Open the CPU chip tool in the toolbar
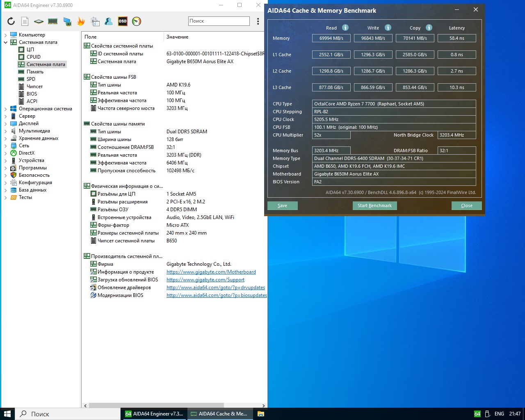 (39, 21)
